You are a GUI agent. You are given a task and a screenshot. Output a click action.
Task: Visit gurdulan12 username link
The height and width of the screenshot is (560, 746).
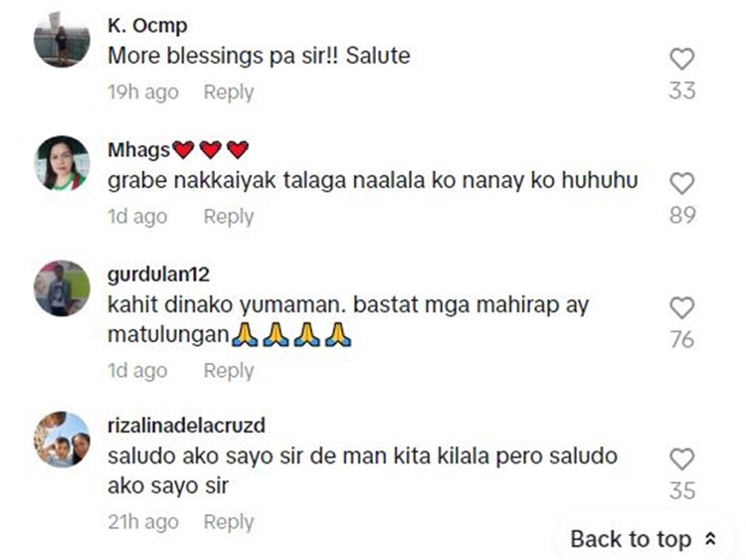click(159, 275)
